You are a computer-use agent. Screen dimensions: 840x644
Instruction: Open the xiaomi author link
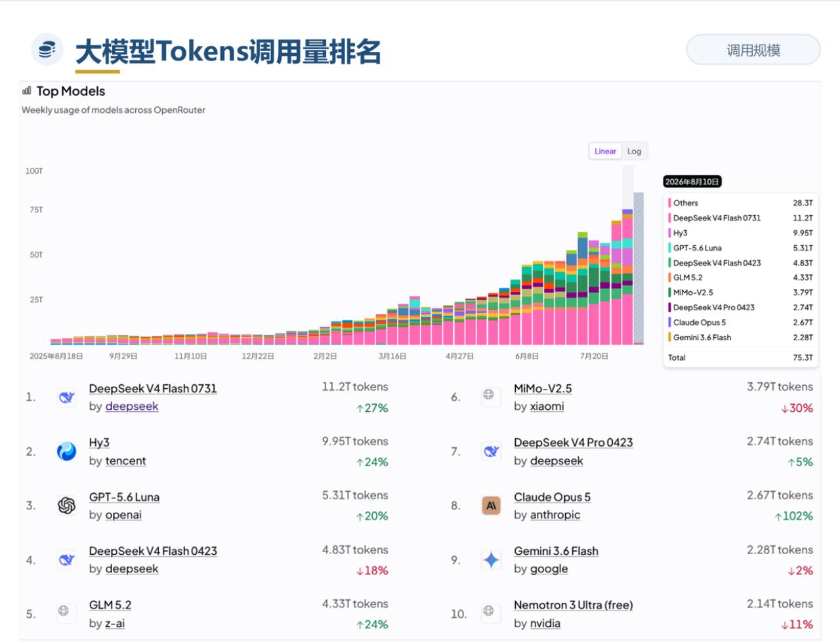pos(547,407)
